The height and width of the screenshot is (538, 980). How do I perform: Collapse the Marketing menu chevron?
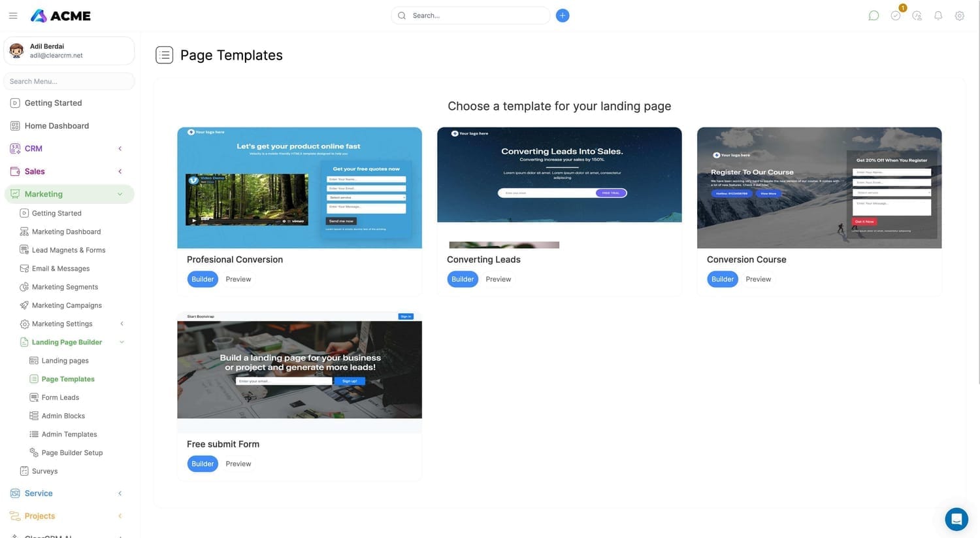tap(120, 194)
